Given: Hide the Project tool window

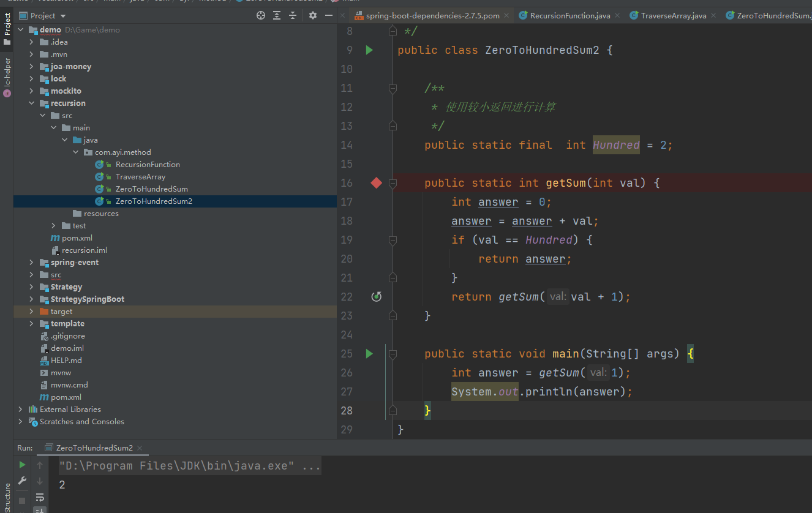Looking at the screenshot, I should (x=329, y=15).
